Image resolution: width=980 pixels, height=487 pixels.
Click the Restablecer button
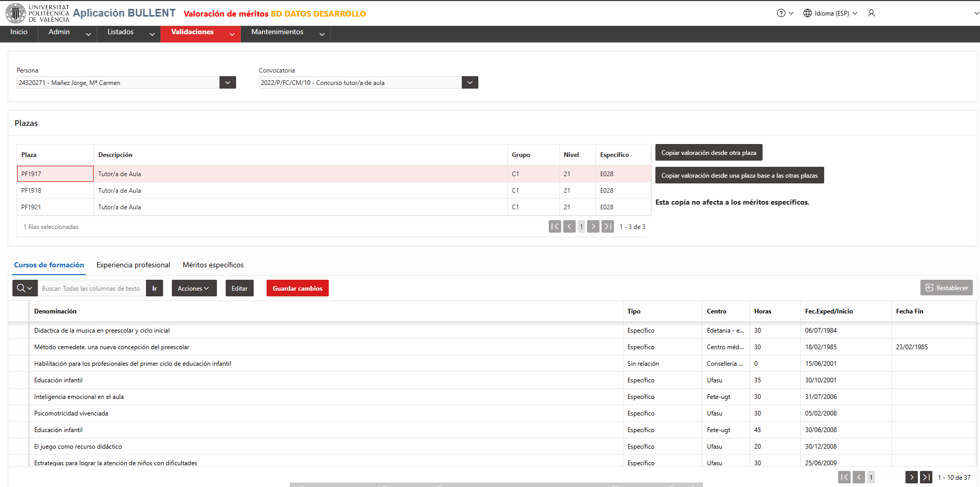[946, 288]
